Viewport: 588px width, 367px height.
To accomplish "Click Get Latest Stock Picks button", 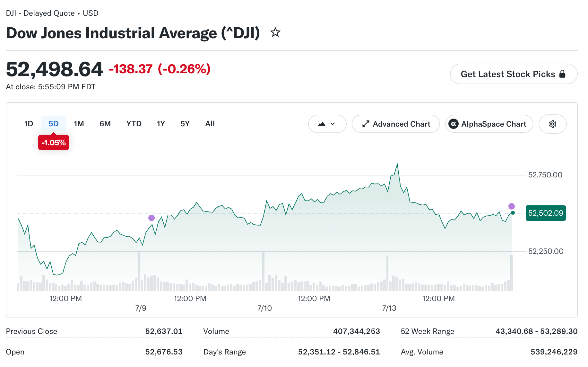I will (514, 74).
